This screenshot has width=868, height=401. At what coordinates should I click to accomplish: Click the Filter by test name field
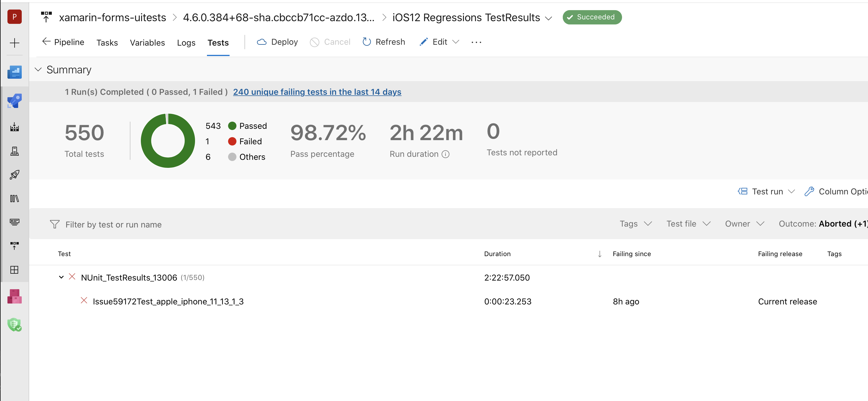tap(113, 224)
